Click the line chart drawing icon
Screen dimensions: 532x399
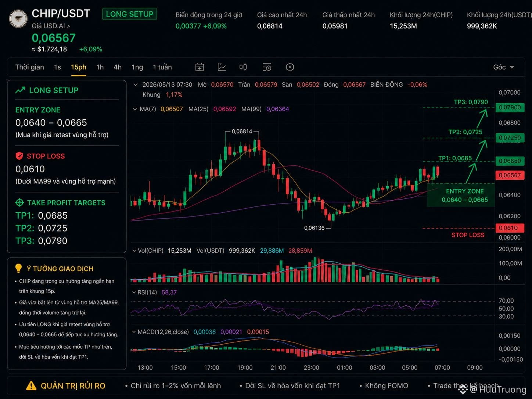coord(222,67)
